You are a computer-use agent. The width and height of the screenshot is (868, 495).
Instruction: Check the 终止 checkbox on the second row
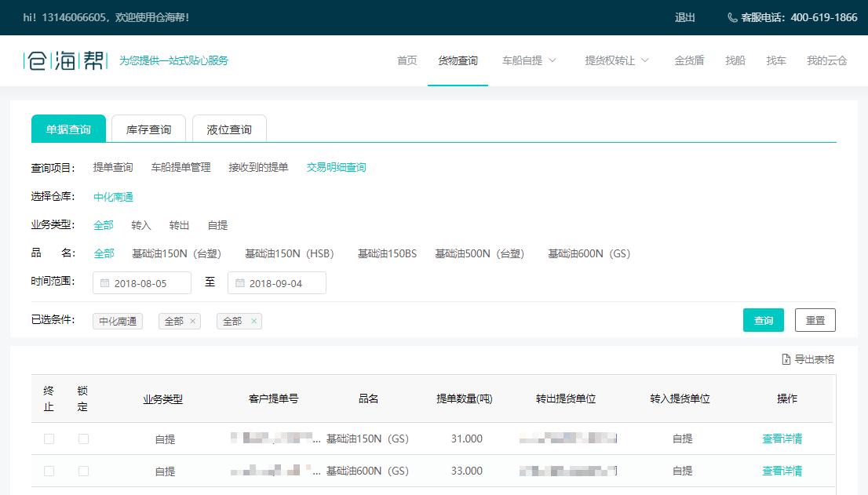pos(49,471)
